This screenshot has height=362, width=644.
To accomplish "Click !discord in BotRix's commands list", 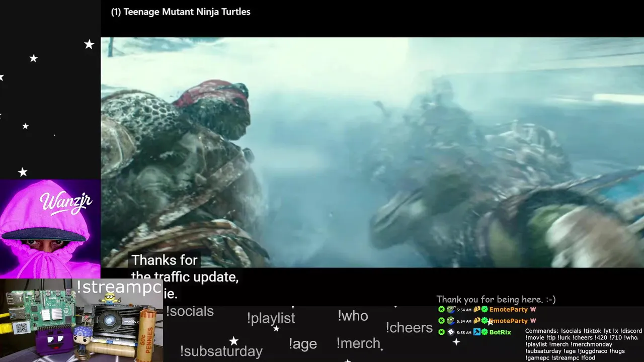I will [631, 331].
